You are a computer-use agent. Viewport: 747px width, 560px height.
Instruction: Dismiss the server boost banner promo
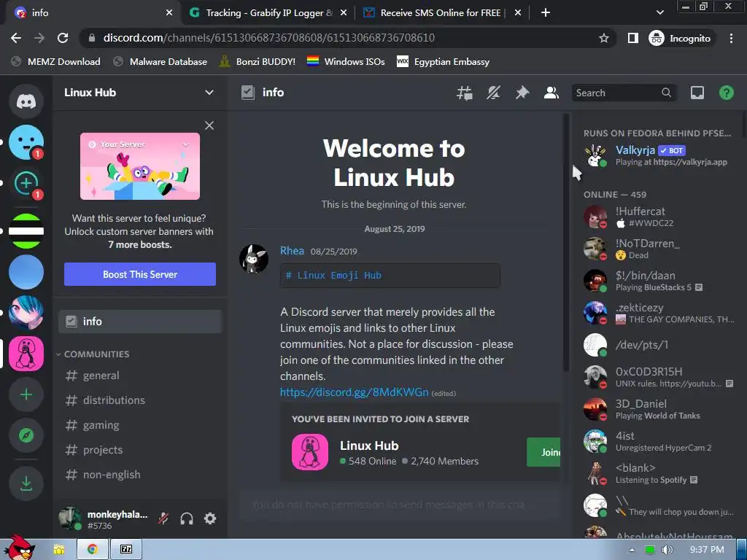point(209,125)
